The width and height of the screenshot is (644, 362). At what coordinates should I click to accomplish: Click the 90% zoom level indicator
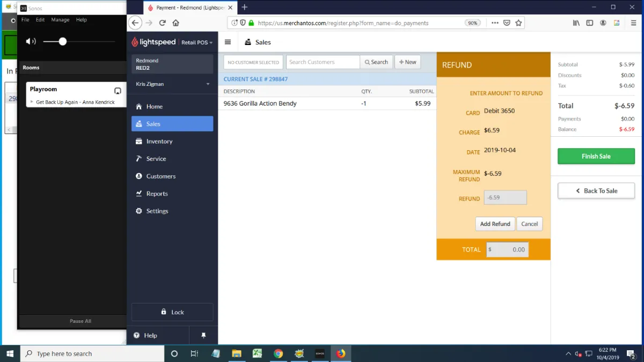tap(472, 23)
